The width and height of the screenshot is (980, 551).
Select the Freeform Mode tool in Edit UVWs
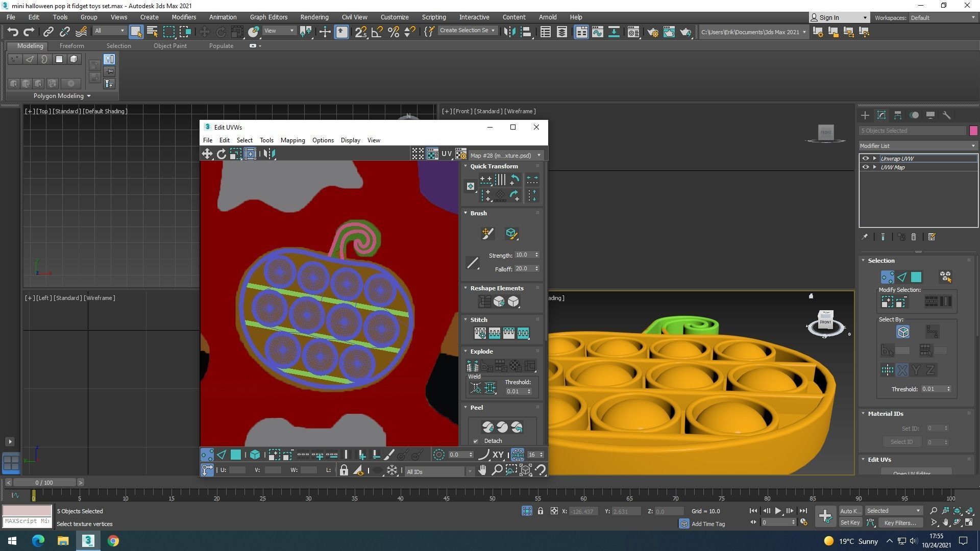[x=250, y=154]
